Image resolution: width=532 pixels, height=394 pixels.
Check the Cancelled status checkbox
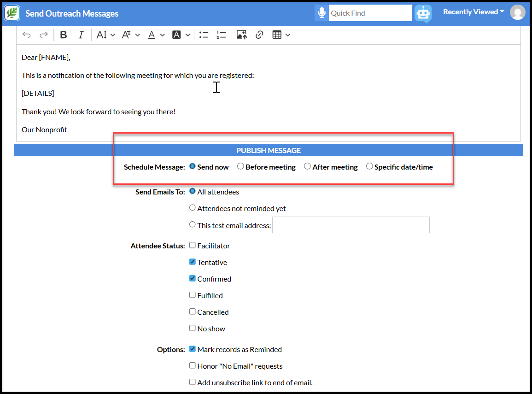click(193, 312)
